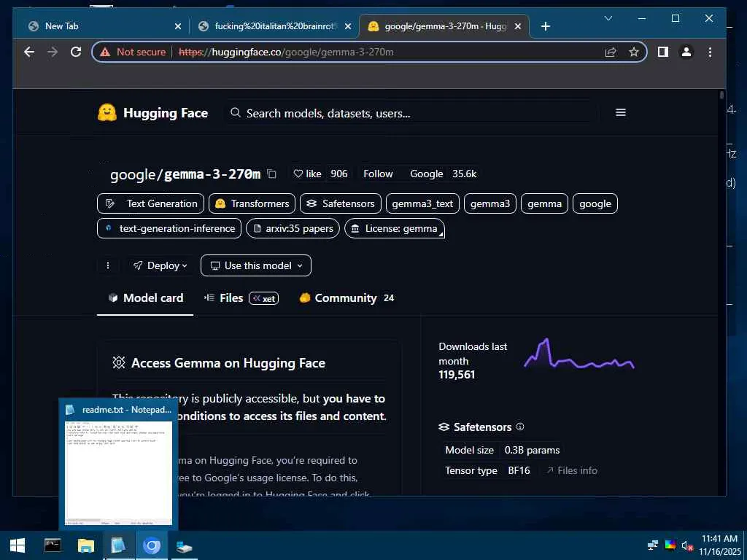Open the model three-dot options button
This screenshot has height=560, width=747.
[x=108, y=265]
